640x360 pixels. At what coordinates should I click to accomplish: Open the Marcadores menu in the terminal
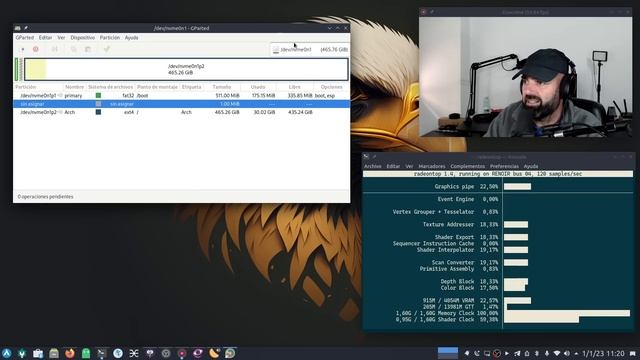432,166
